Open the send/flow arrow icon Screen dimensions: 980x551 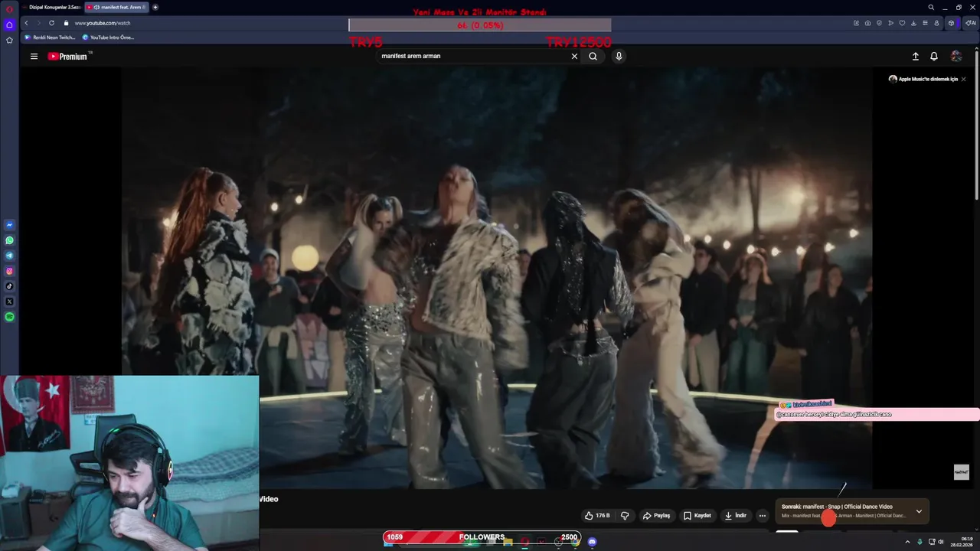pyautogui.click(x=890, y=23)
